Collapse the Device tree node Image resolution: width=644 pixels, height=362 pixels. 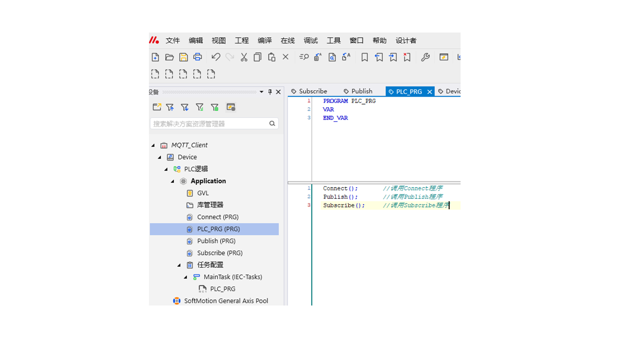click(x=160, y=157)
